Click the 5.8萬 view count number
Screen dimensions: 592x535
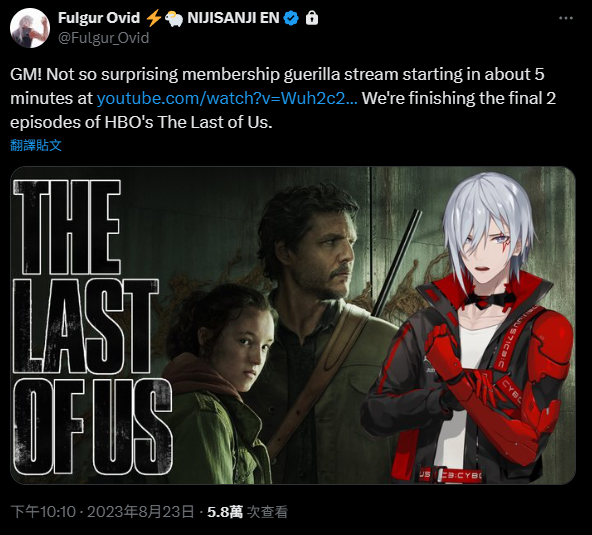225,512
